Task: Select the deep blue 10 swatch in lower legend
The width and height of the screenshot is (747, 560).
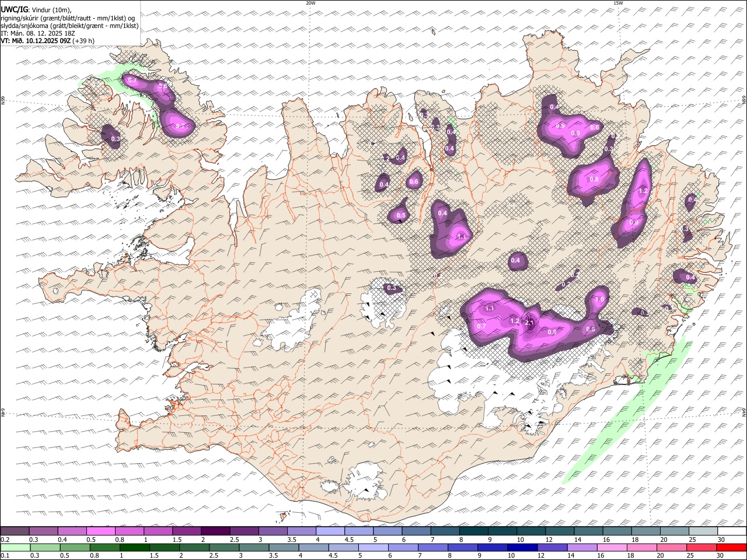Action: pos(522,547)
